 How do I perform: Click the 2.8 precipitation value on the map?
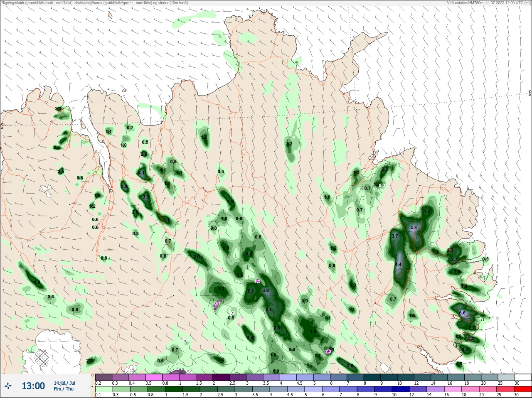point(277,328)
